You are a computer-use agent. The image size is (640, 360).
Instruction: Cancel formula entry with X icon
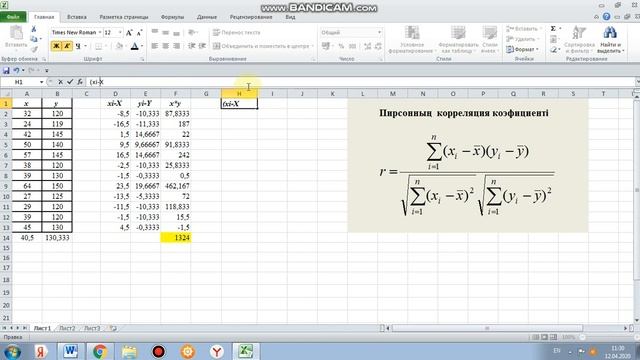60,82
